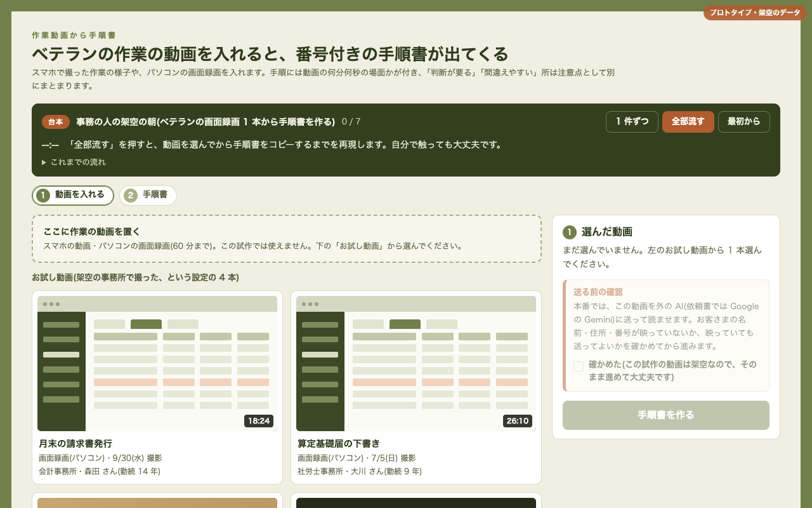Click the ここに作業の動画を置く drop zone

click(287, 239)
